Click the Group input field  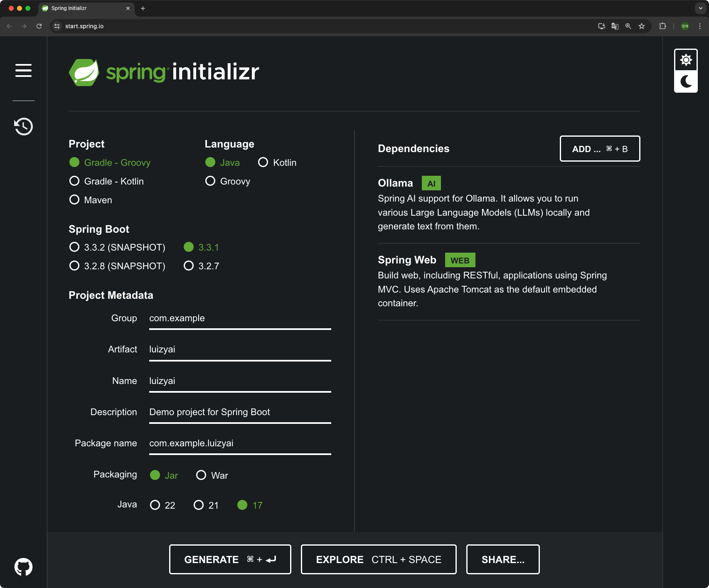pyautogui.click(x=240, y=319)
